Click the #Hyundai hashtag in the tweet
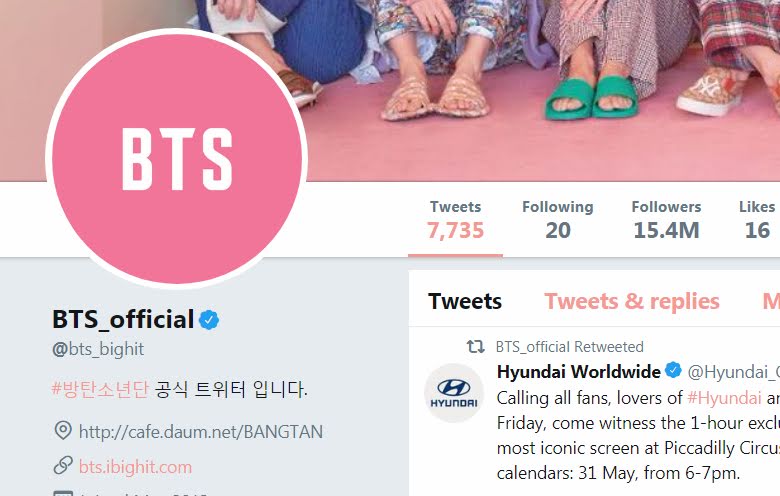Image resolution: width=780 pixels, height=496 pixels. pos(724,398)
